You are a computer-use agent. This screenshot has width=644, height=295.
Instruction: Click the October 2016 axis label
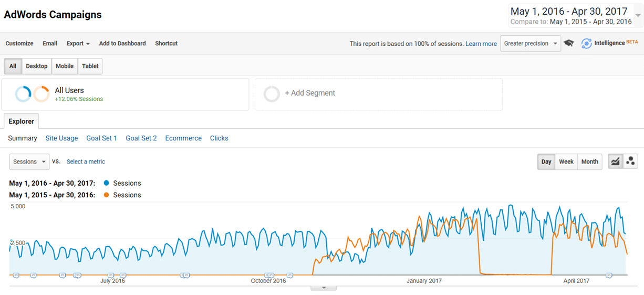268,281
